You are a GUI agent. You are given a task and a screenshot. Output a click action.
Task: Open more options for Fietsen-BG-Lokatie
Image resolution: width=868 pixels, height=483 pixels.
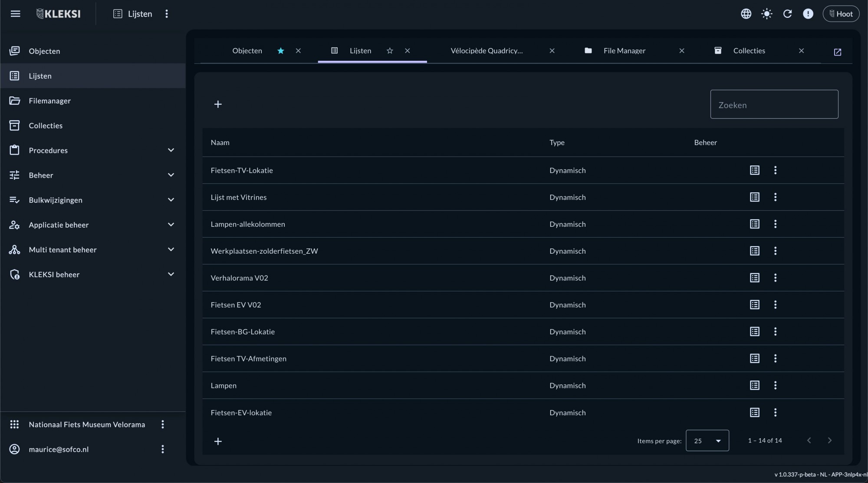coord(775,332)
